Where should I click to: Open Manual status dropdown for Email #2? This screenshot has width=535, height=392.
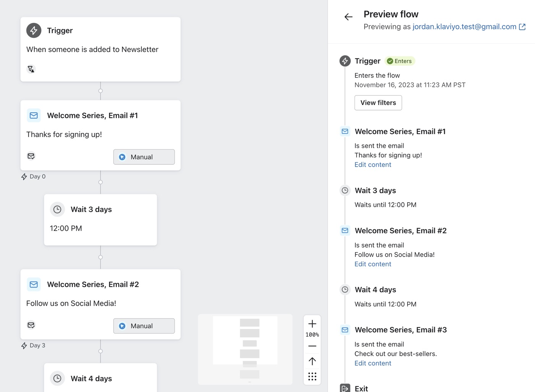144,326
